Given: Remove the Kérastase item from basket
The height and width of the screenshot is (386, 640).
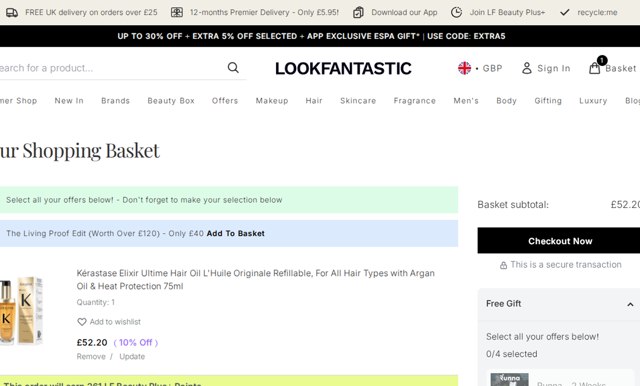Looking at the screenshot, I should point(91,357).
